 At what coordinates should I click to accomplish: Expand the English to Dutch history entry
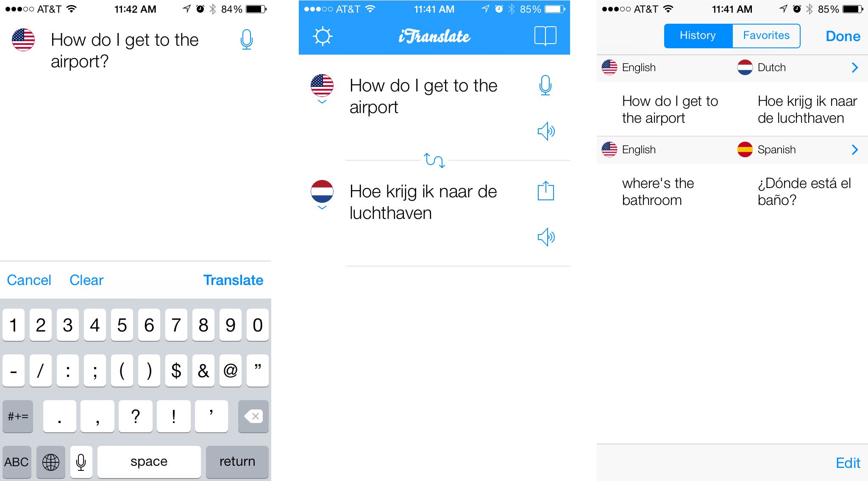857,67
